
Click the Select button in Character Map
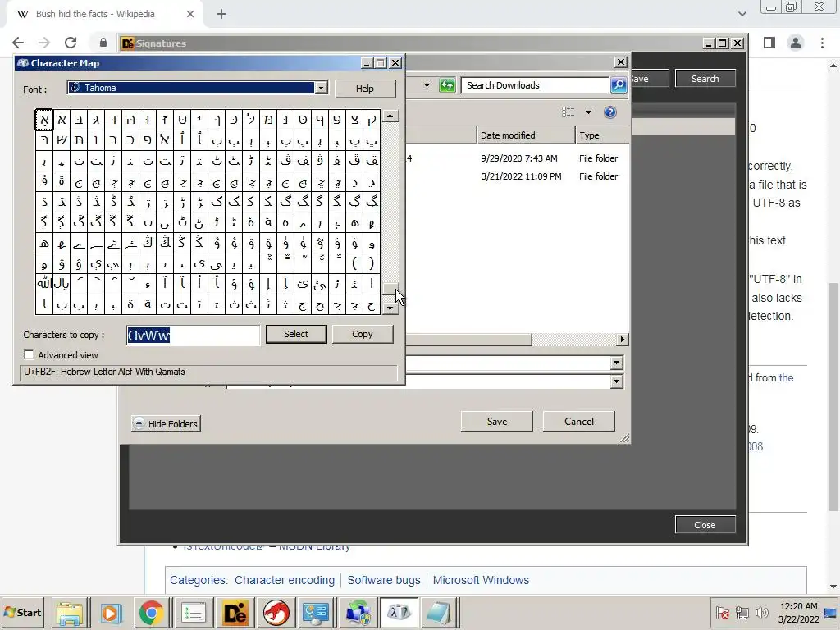pyautogui.click(x=295, y=334)
